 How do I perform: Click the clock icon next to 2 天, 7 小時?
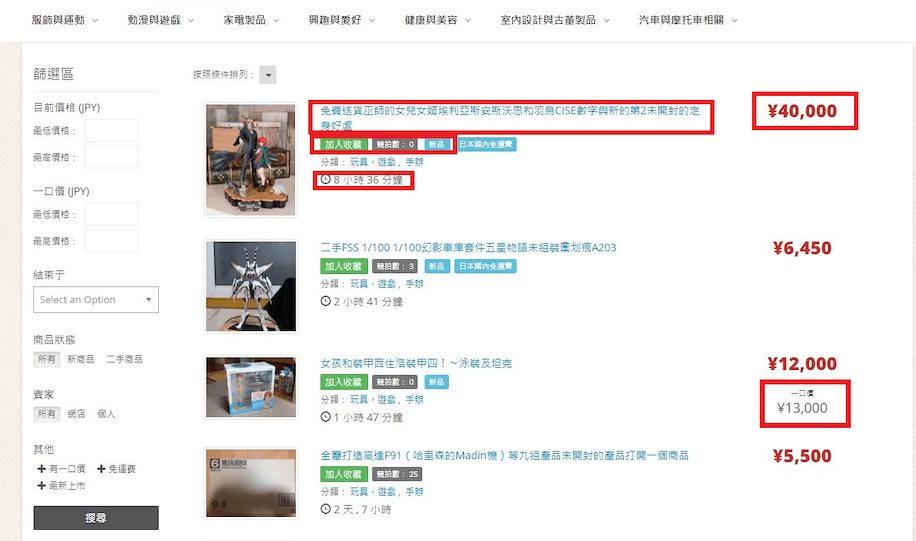click(325, 509)
